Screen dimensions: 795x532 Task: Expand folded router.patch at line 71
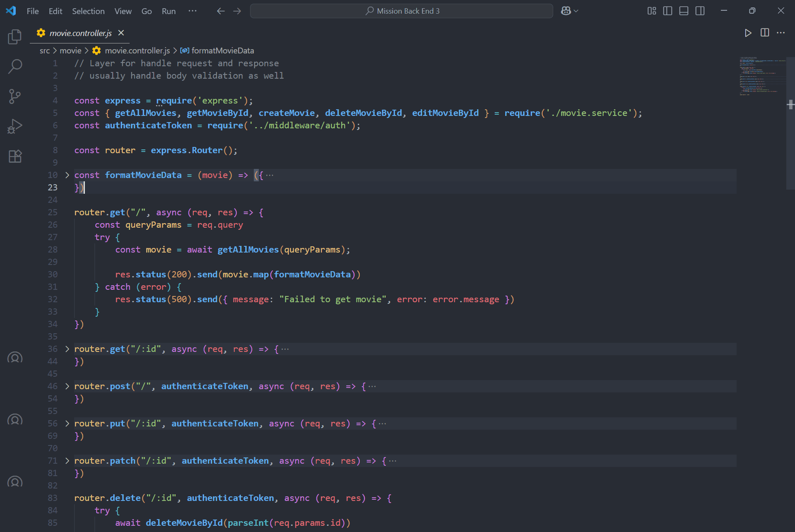tap(67, 461)
